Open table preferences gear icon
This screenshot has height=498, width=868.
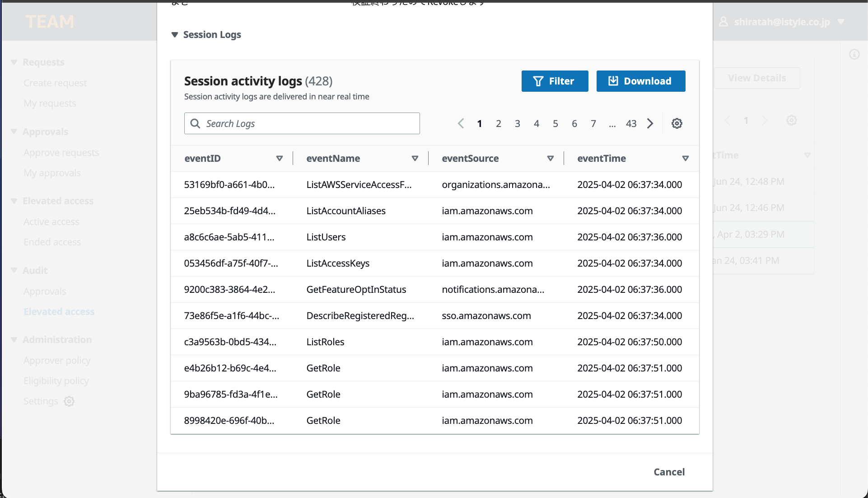pyautogui.click(x=677, y=123)
